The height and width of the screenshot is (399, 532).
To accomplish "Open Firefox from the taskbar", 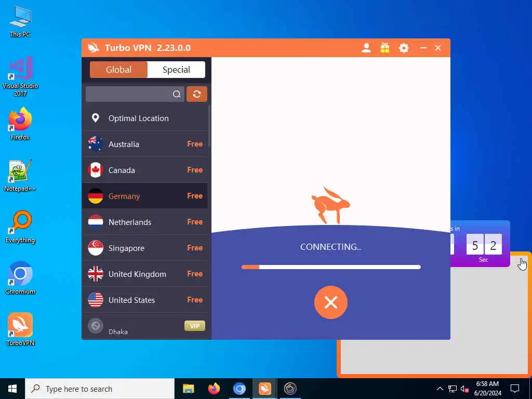I will click(214, 389).
